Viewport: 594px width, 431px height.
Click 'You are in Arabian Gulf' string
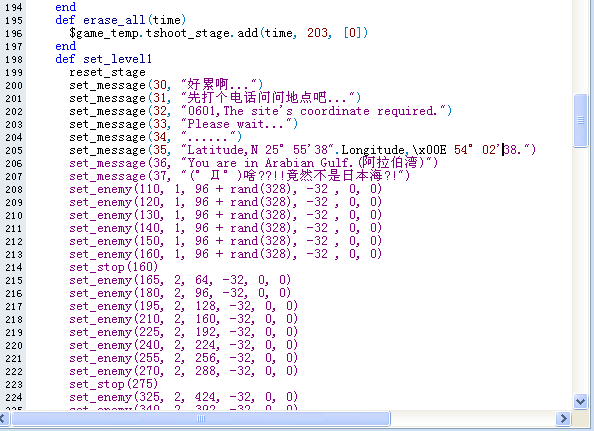tap(268, 163)
